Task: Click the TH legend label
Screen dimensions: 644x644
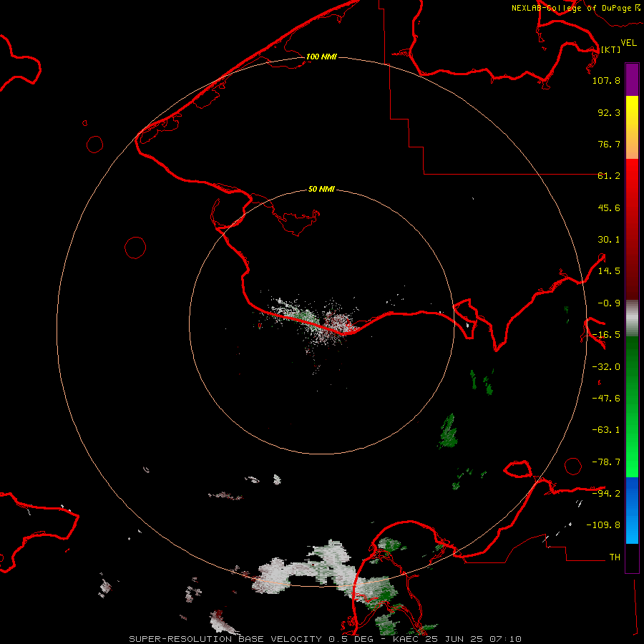Action: tap(615, 557)
